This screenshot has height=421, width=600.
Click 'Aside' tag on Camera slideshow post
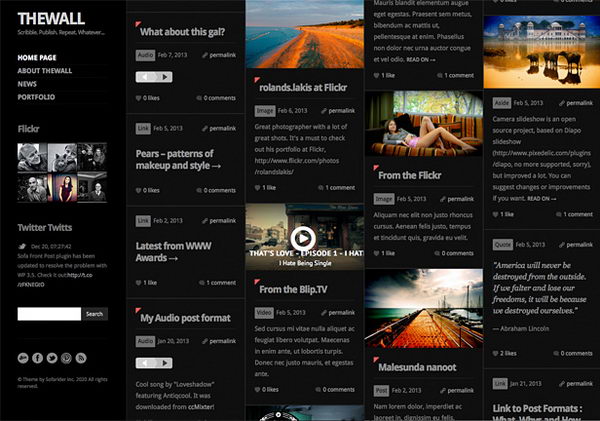[x=502, y=103]
